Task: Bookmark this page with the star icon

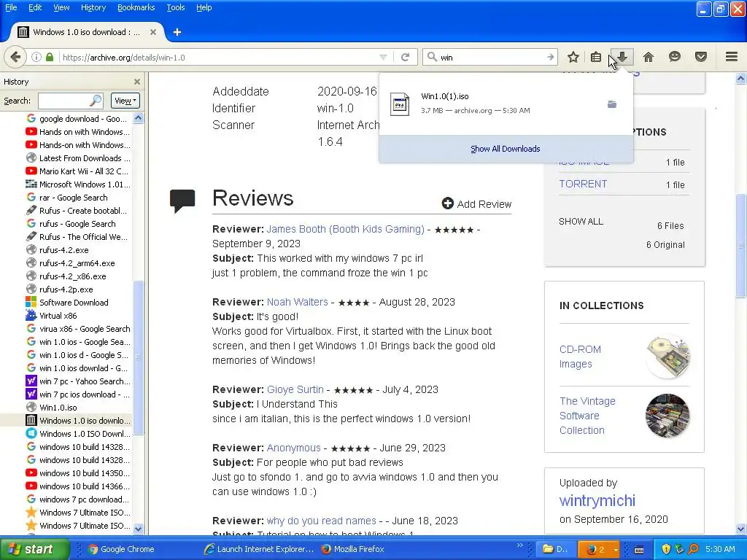Action: pyautogui.click(x=573, y=57)
